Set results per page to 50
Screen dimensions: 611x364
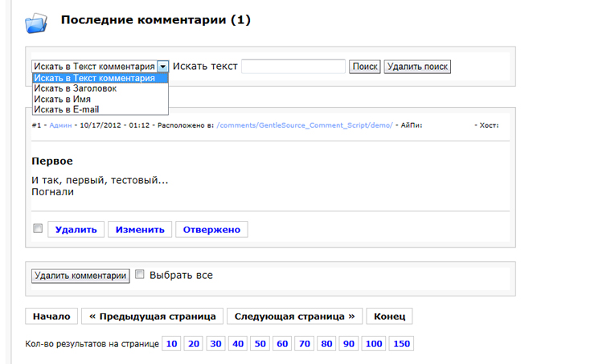[x=260, y=344]
